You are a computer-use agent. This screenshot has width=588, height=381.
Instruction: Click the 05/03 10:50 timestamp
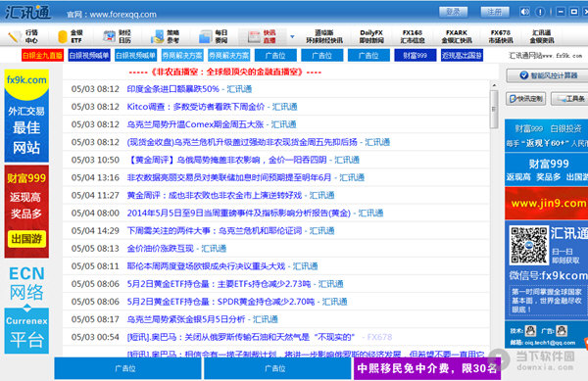[95, 160]
